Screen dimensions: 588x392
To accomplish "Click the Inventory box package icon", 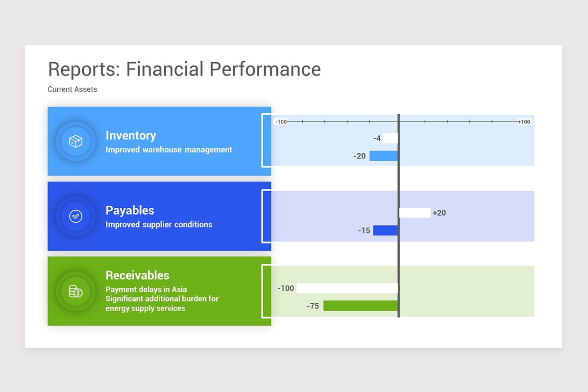I will click(75, 142).
